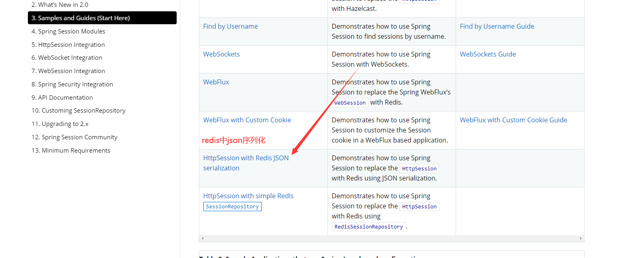Open Minimum Requirements section
This screenshot has width=644, height=258.
[x=71, y=150]
